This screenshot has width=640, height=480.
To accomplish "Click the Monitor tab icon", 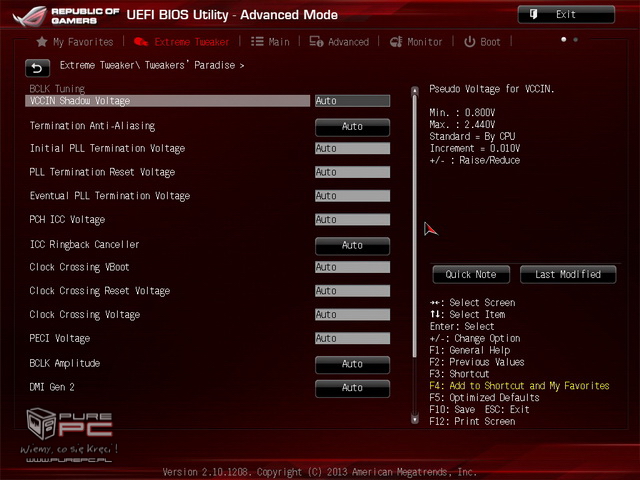I will [396, 42].
